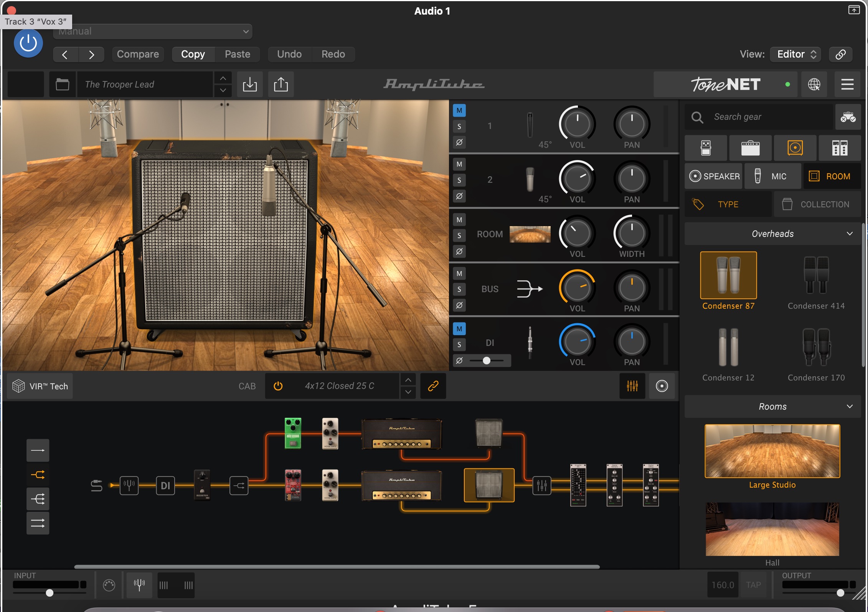Select the dual parallel routing icon
This screenshot has width=868, height=612.
38,523
